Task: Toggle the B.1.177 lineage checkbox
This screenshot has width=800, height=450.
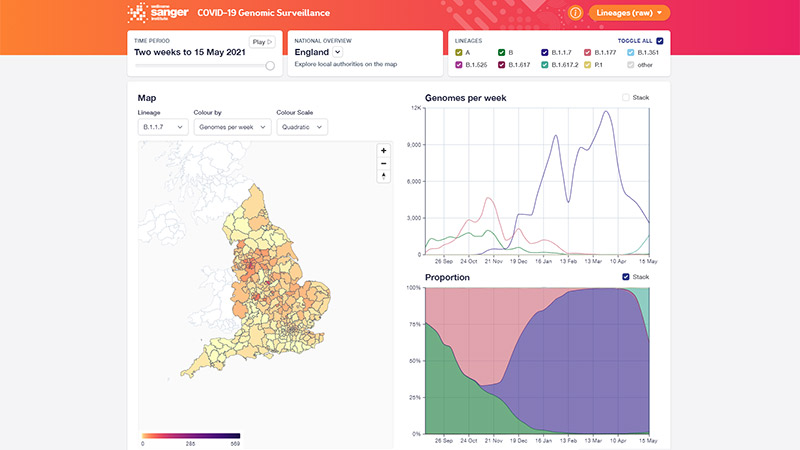Action: [x=586, y=52]
